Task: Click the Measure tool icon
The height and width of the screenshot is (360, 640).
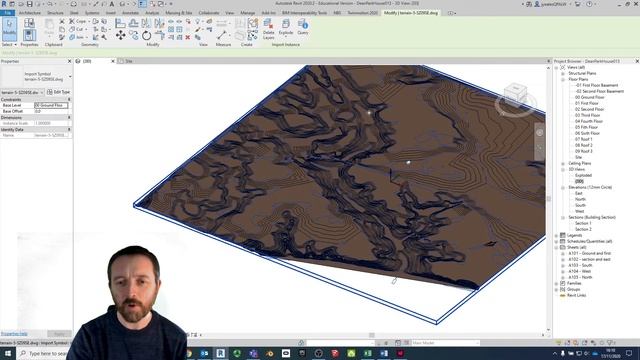Action: coord(222,35)
